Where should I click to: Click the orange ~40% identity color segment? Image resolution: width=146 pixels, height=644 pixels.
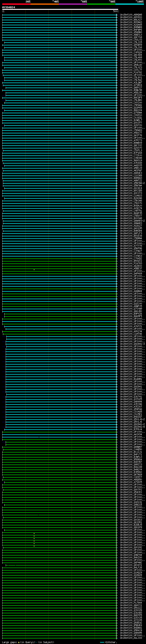44,4
